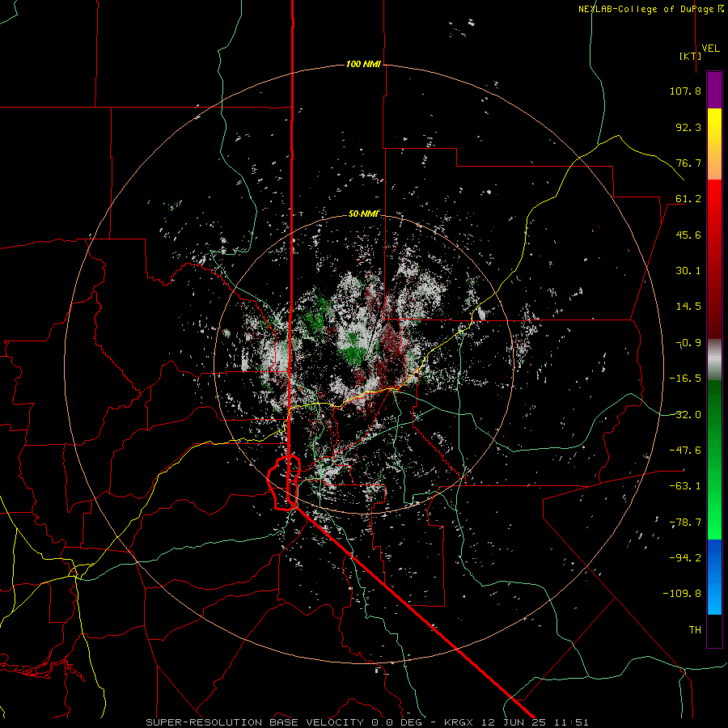Select the -16.5 velocity scale value
This screenshot has height=728, width=728.
(x=685, y=379)
